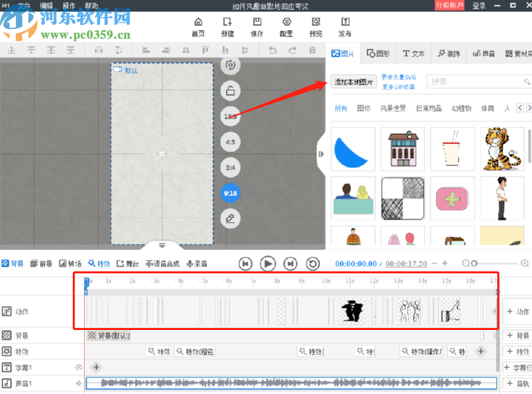The image size is (532, 394).
Task: Click the pencil edit round button
Action: (x=230, y=219)
